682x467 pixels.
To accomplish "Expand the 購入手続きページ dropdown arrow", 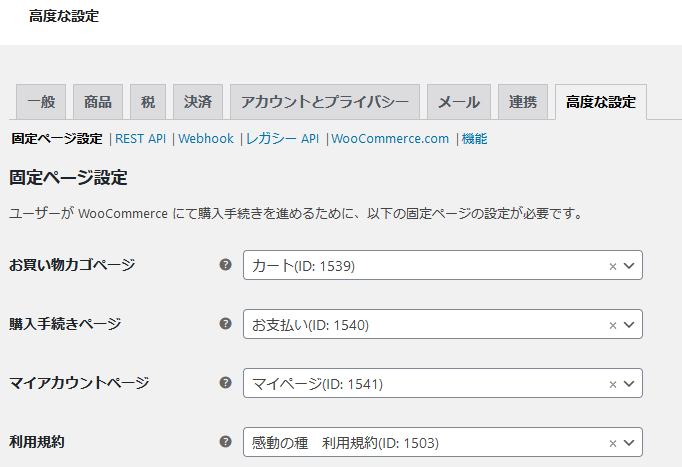I will (629, 325).
